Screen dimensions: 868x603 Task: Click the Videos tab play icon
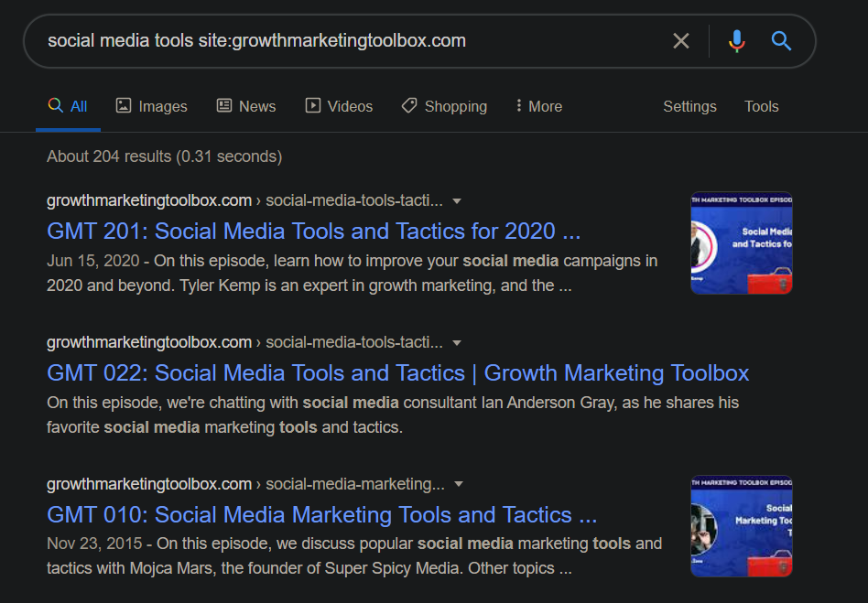point(313,106)
